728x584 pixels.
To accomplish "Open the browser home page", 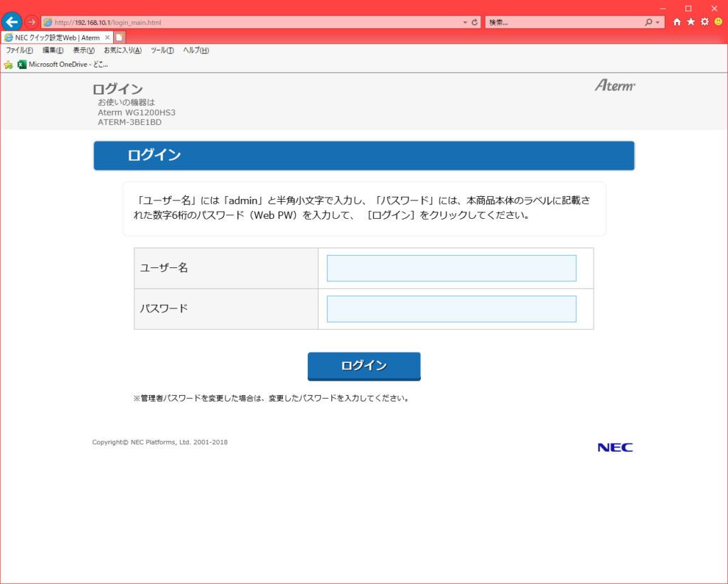I will coord(676,22).
